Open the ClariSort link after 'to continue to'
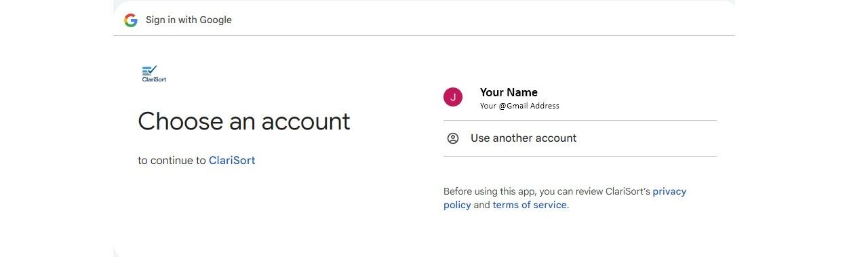 coord(232,161)
